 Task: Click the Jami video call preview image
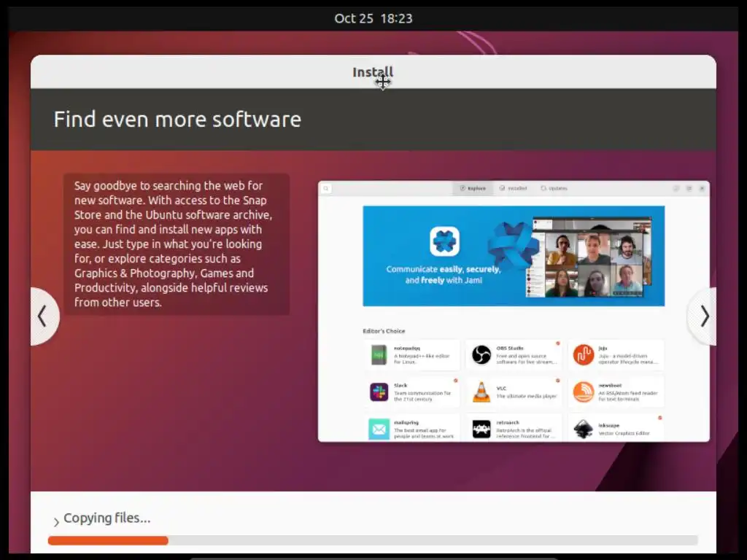(589, 257)
